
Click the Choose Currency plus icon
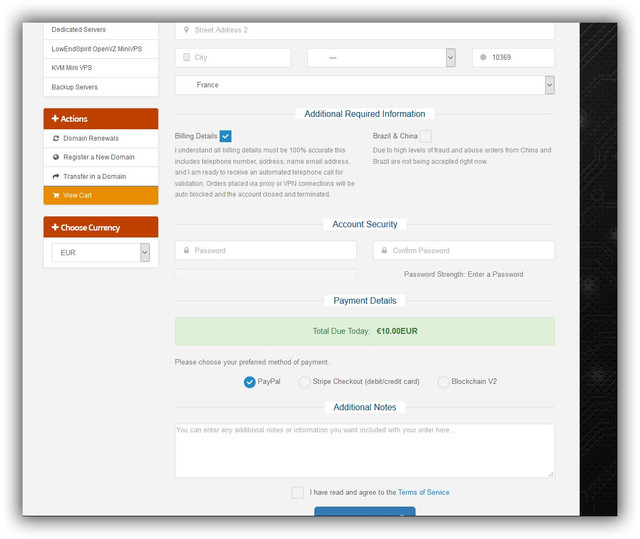point(55,227)
